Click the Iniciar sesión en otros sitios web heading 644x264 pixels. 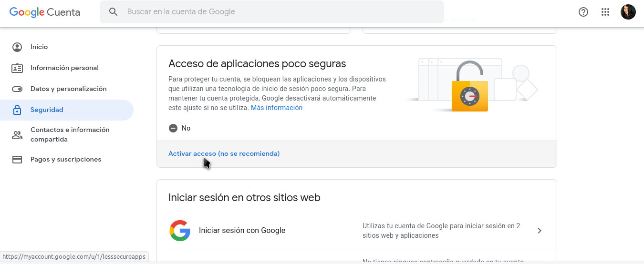(x=244, y=197)
